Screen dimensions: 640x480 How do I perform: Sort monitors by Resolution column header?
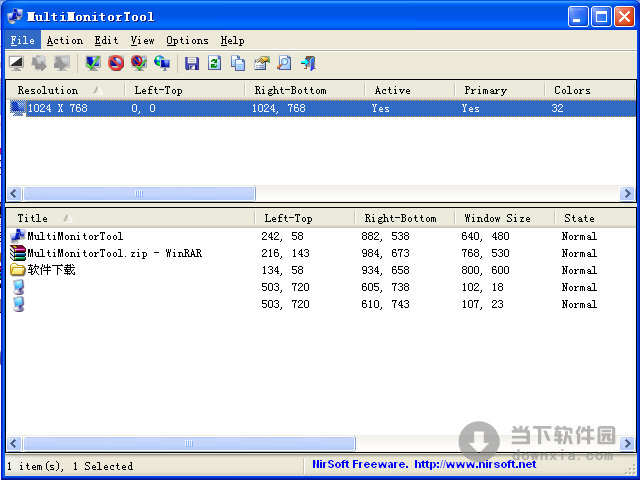(x=65, y=90)
